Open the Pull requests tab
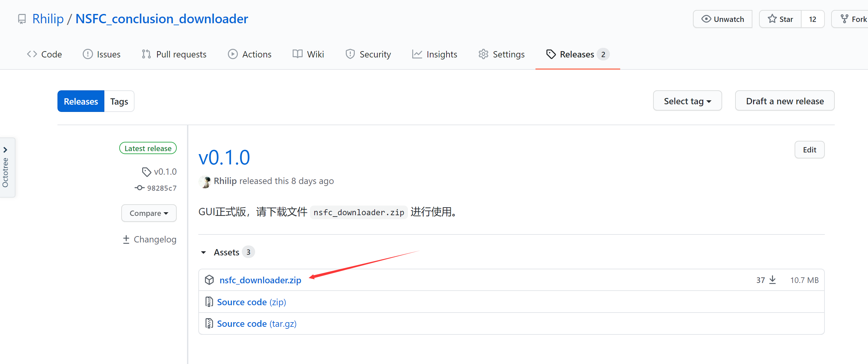 pos(174,54)
